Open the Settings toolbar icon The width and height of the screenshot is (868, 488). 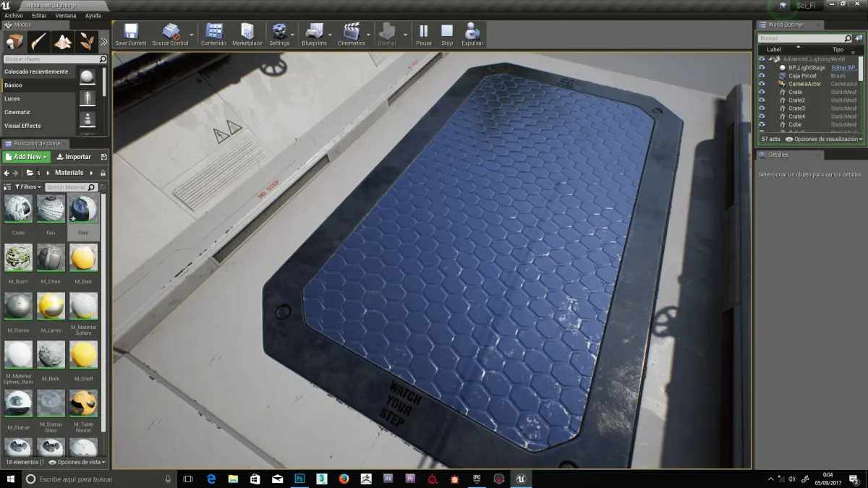279,34
